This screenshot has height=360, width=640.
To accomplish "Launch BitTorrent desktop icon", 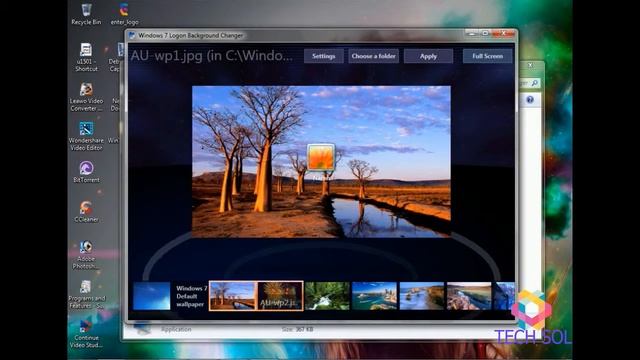I will coord(86,172).
